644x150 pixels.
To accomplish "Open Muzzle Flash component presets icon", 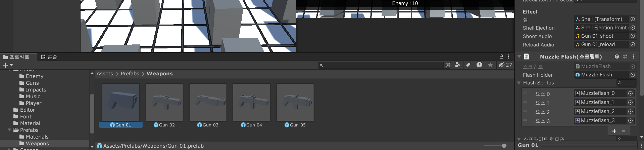I will (625, 57).
